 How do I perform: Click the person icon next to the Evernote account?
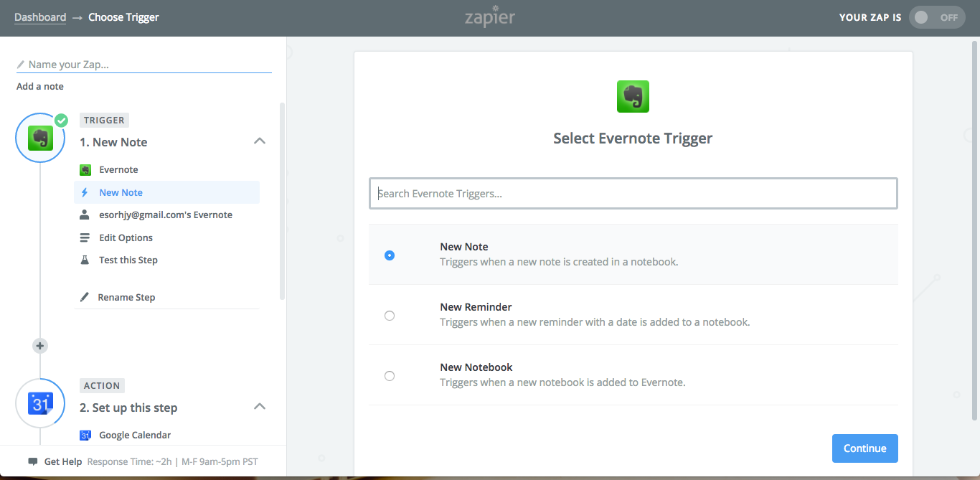pyautogui.click(x=85, y=215)
